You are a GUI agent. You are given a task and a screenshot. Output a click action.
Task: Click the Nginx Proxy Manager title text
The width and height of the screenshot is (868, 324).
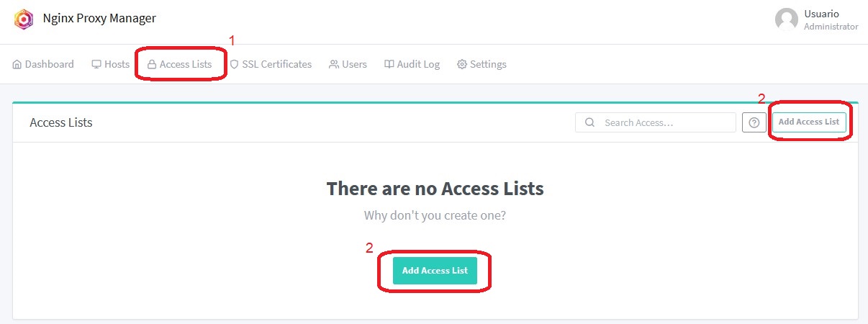pyautogui.click(x=99, y=19)
